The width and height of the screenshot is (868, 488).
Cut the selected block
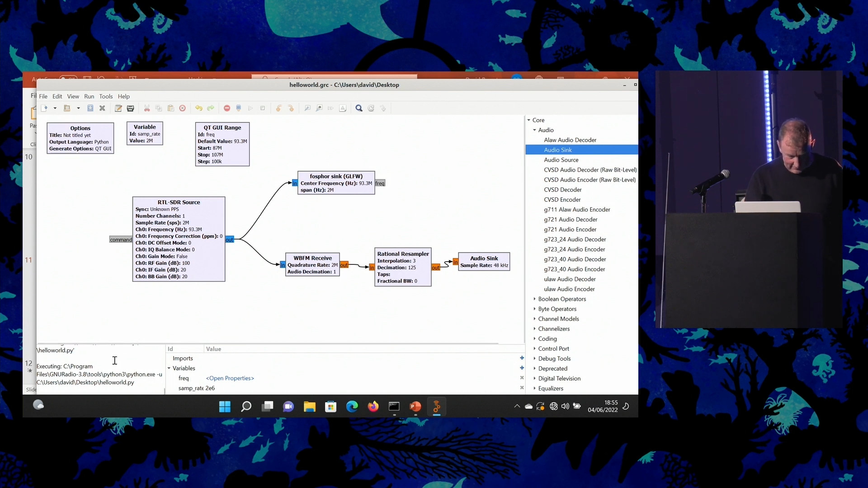pyautogui.click(x=147, y=108)
